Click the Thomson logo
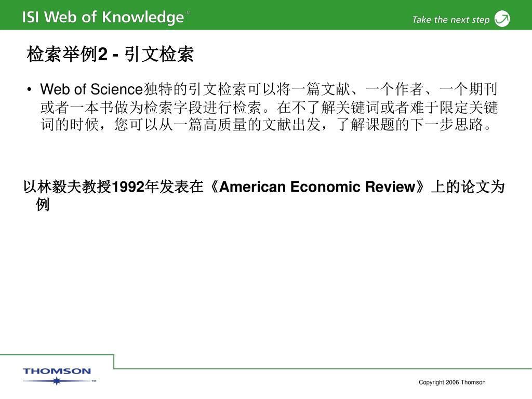The image size is (532, 399). coord(59,376)
